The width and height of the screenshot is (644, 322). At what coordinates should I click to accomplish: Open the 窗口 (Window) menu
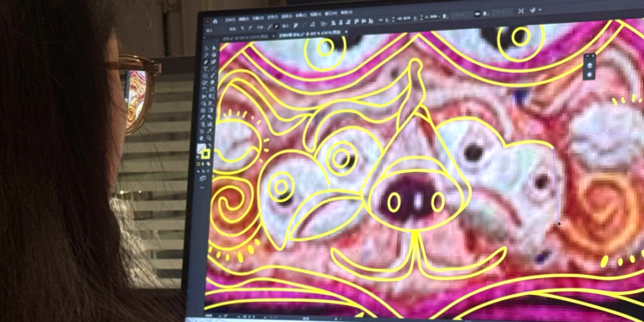click(x=331, y=13)
